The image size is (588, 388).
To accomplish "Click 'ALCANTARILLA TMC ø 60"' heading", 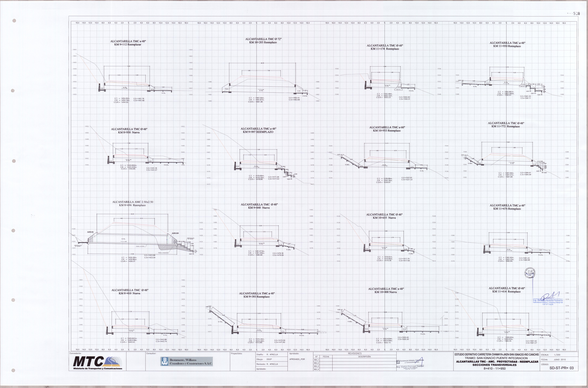I will pos(387,127).
